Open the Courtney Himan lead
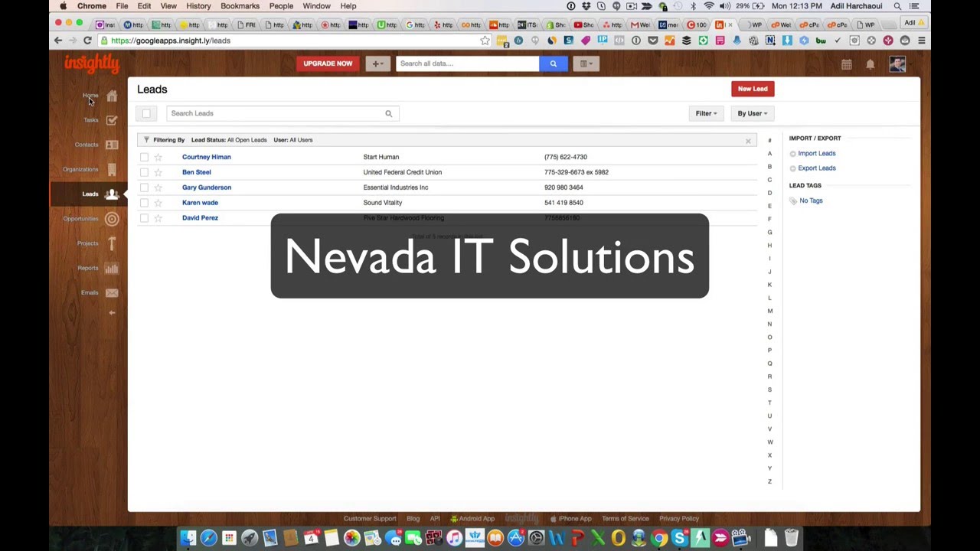Screen dimensions: 980x551 click(206, 157)
